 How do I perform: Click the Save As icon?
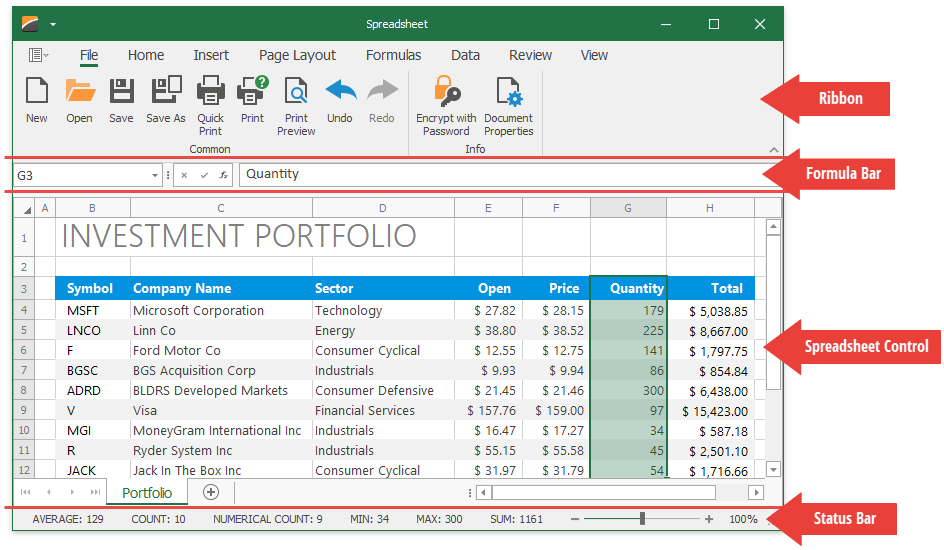tap(166, 92)
